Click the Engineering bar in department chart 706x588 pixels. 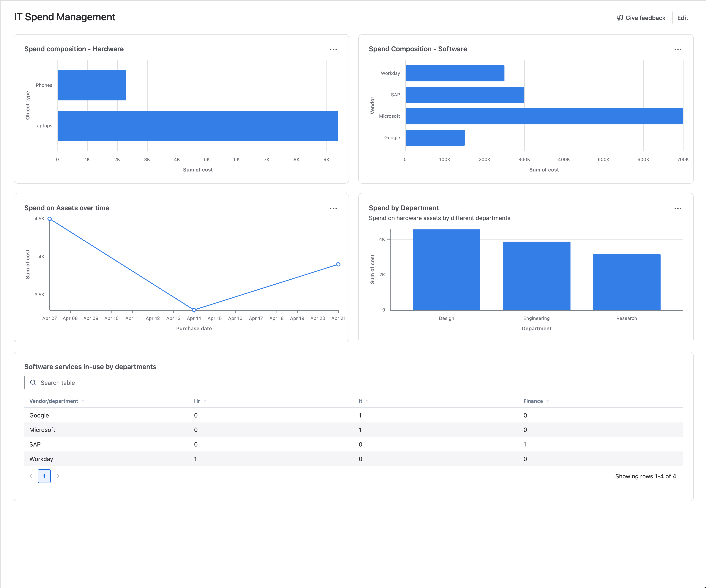[x=537, y=276]
